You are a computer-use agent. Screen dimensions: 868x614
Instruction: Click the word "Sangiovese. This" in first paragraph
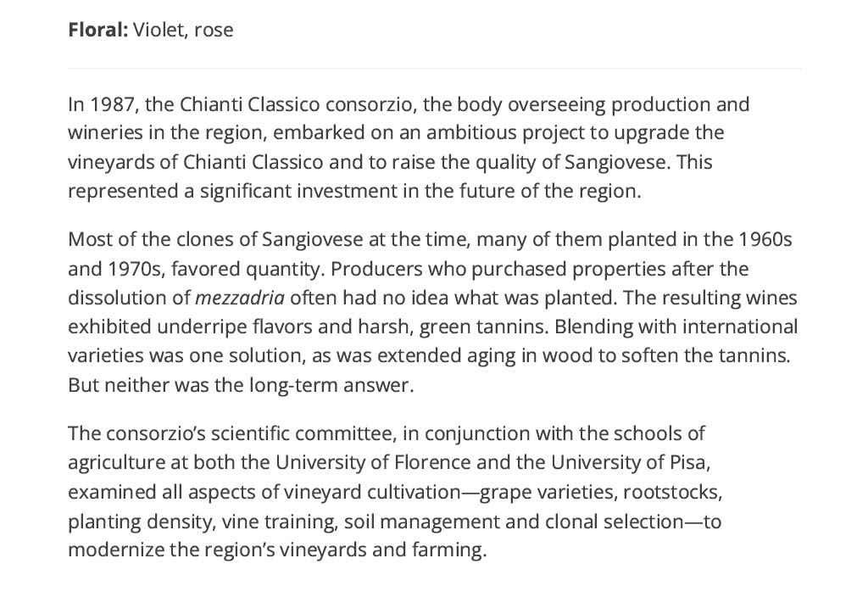[638, 162]
